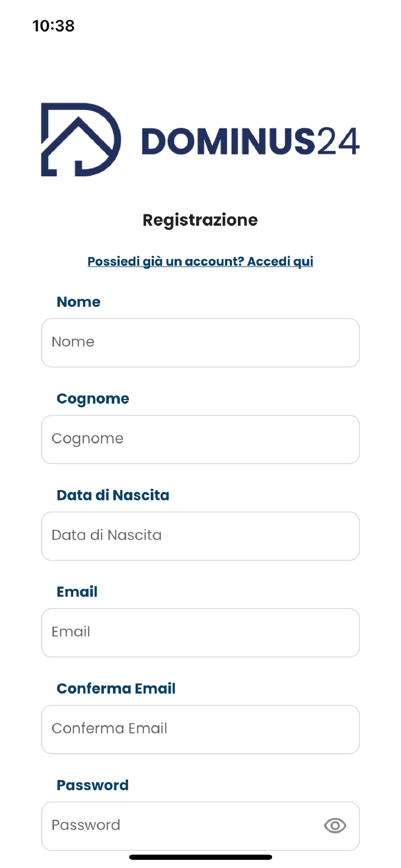
Task: Open the Data di Nascita field
Action: 200,536
